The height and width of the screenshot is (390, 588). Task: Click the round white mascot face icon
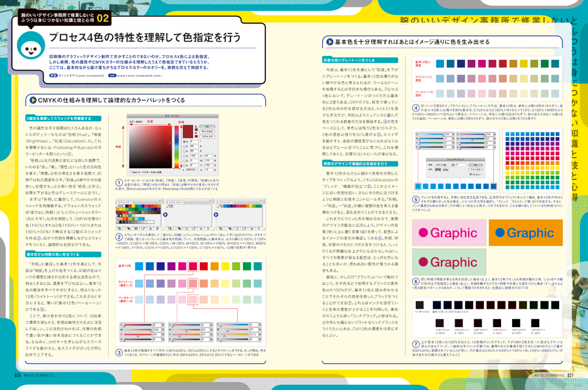tap(31, 46)
